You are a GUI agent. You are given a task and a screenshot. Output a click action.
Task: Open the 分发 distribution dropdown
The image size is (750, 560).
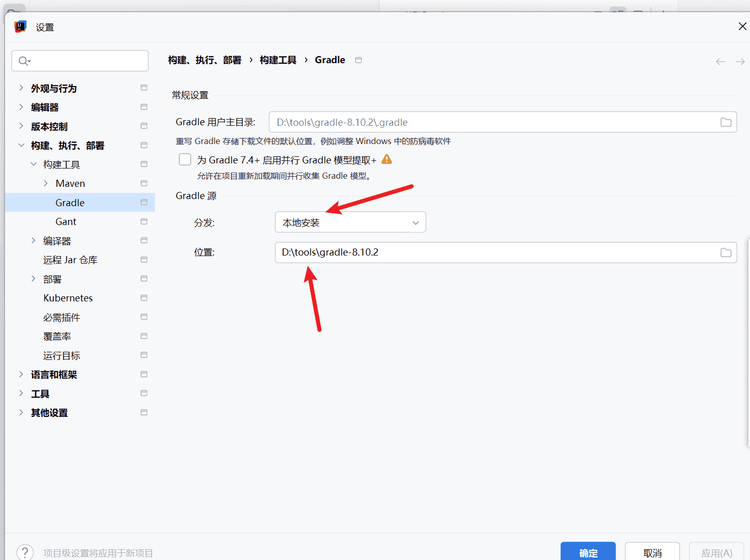point(350,222)
